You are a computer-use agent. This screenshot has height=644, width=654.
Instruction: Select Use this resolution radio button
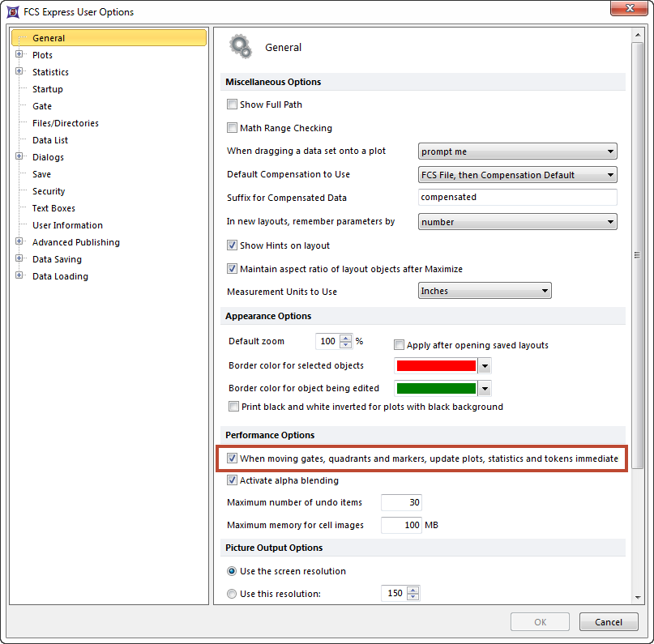tap(233, 594)
